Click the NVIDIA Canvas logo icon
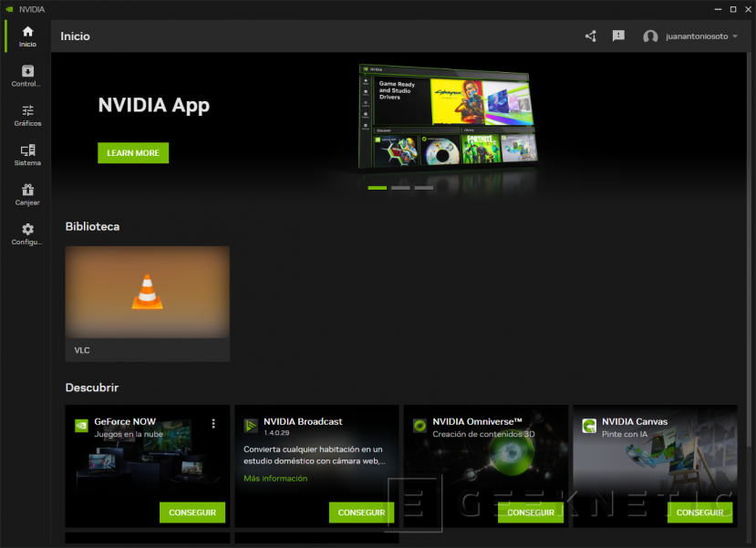The image size is (756, 548). 589,425
